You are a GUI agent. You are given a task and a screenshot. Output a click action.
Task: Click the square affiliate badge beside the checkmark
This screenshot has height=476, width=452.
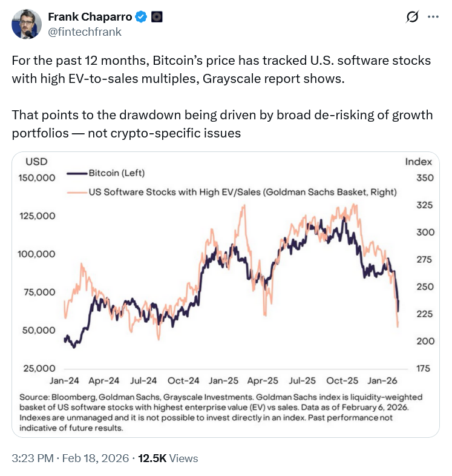coord(156,17)
